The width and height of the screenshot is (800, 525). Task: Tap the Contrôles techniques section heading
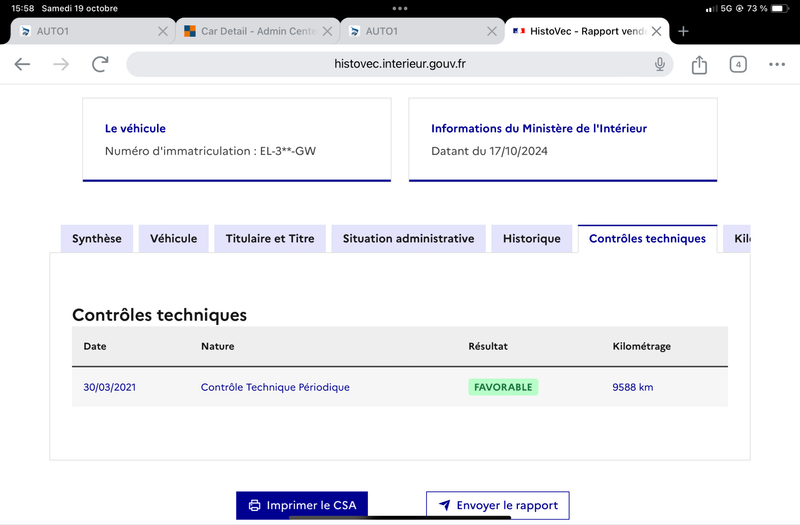pyautogui.click(x=159, y=315)
